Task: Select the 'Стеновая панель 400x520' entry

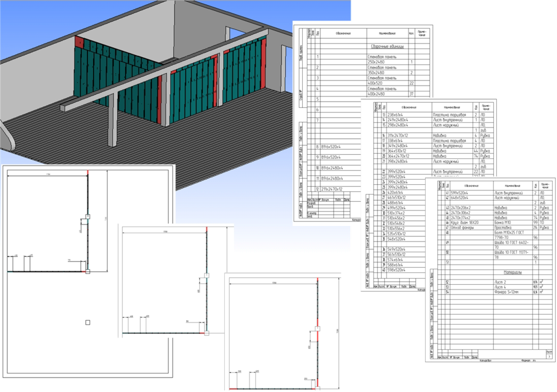Action: pos(382,80)
